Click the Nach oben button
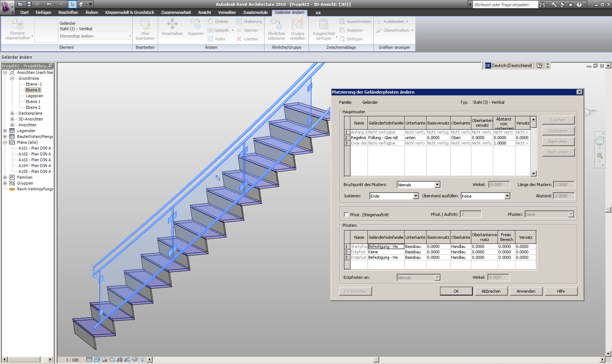Screen dimensions: 612x364 tap(558, 142)
